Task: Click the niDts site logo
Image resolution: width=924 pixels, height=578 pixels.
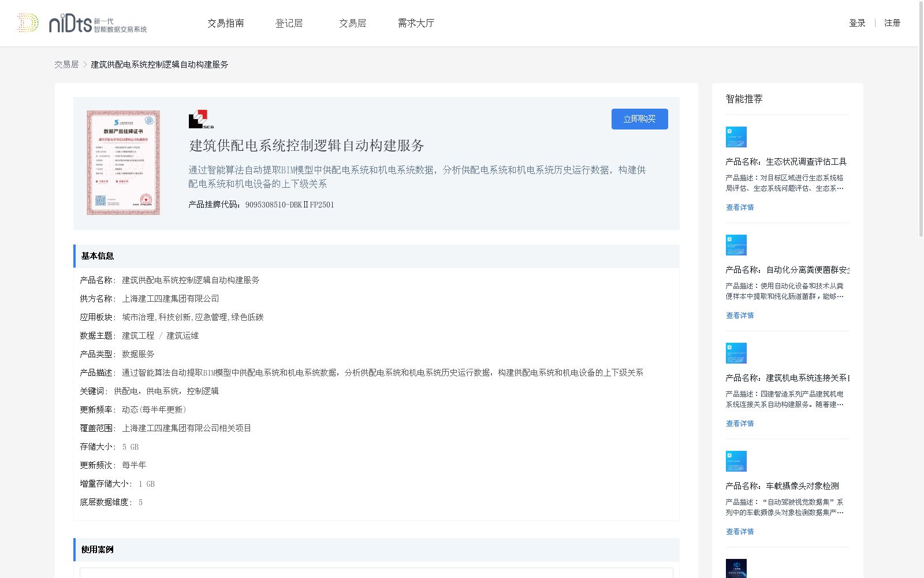Action: coord(81,23)
